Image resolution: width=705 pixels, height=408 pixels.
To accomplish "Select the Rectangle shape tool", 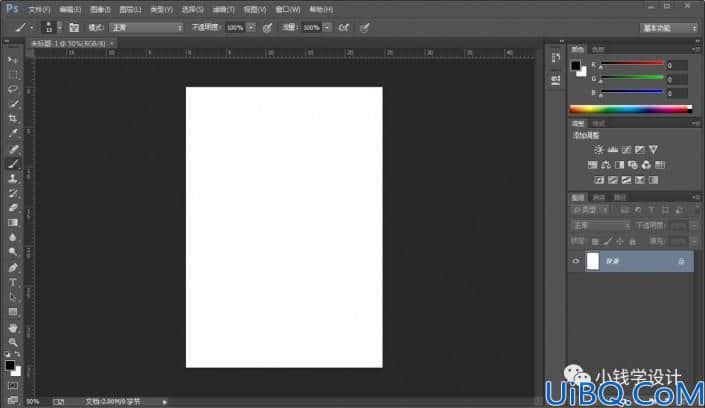I will [x=13, y=312].
